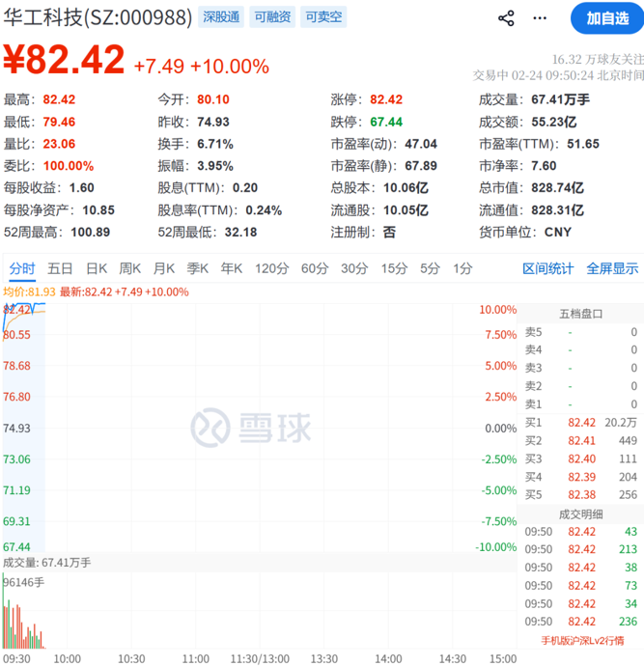The image size is (644, 666).
Task: Open the 手机版沪深Lv2行情 link
Action: point(580,640)
